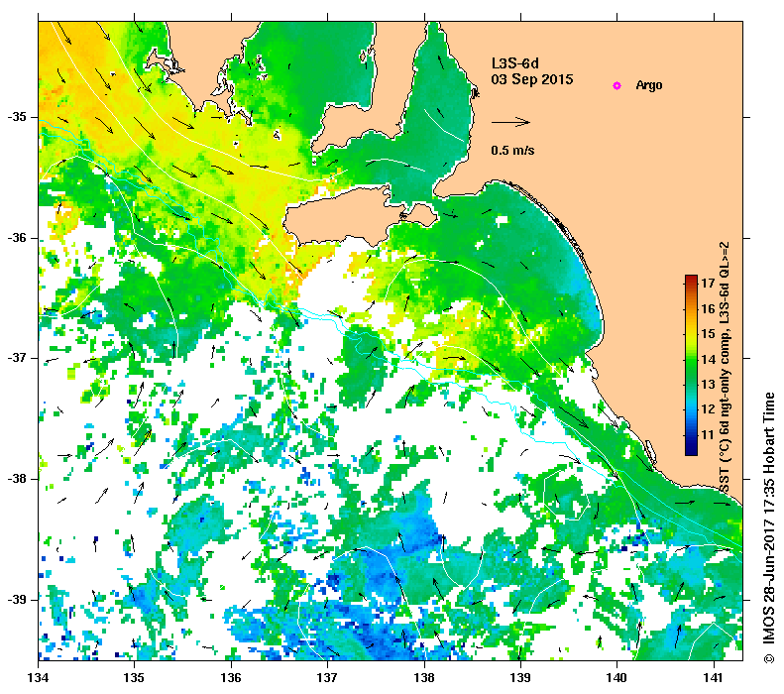The height and width of the screenshot is (694, 784).
Task: Click the '-35' latitude axis label
Action: click(x=17, y=117)
